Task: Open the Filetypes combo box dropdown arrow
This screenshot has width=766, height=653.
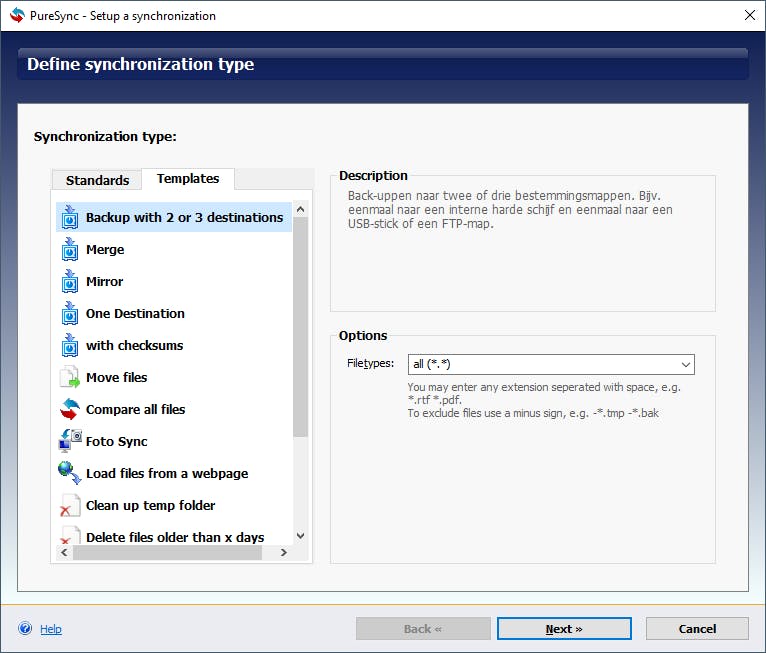Action: (x=685, y=364)
